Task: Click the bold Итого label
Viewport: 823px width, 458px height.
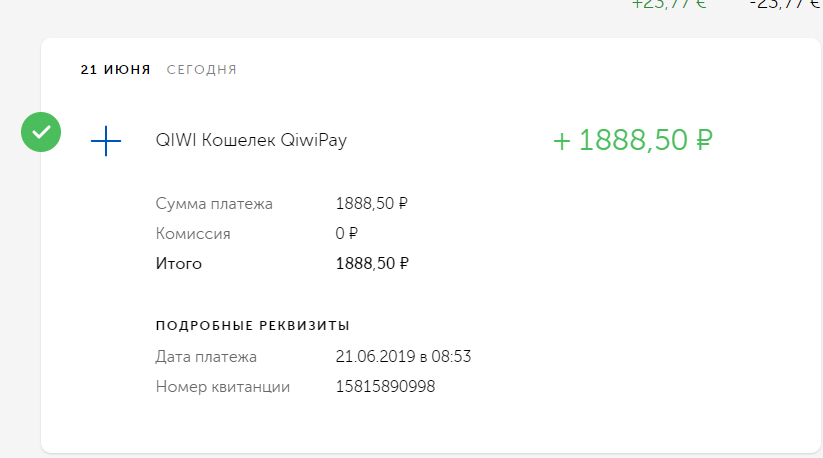Action: (x=179, y=264)
